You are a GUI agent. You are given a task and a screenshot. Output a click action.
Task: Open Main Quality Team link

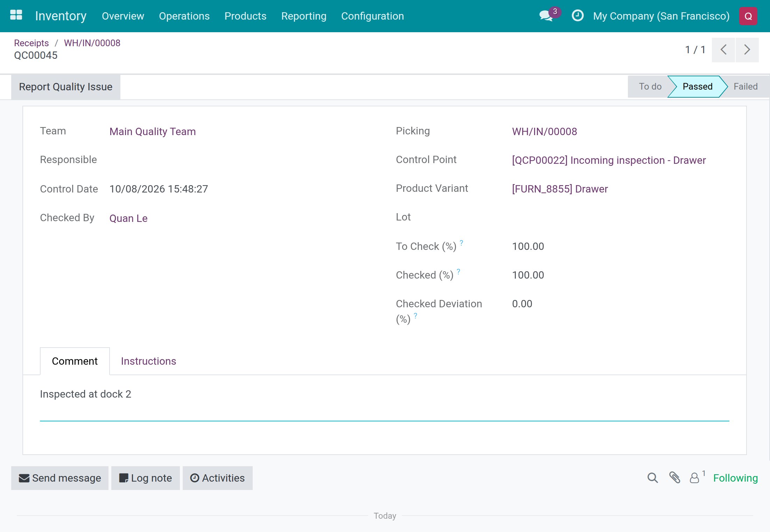click(x=153, y=132)
